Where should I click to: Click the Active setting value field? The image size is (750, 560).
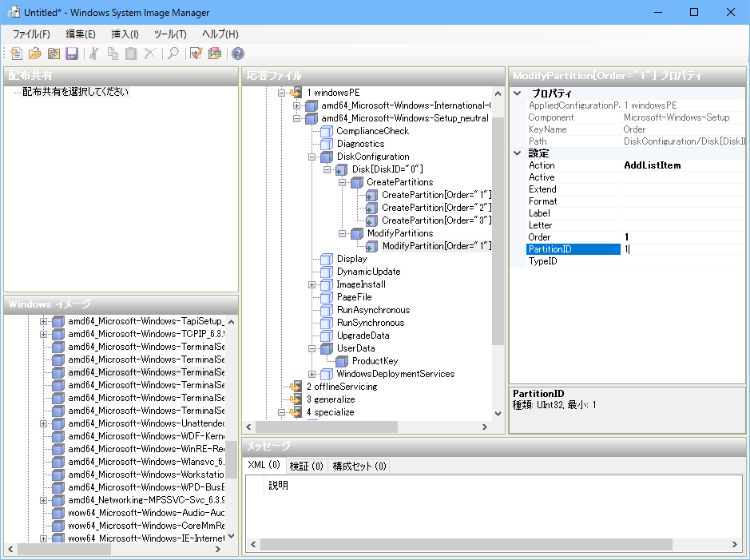[683, 177]
